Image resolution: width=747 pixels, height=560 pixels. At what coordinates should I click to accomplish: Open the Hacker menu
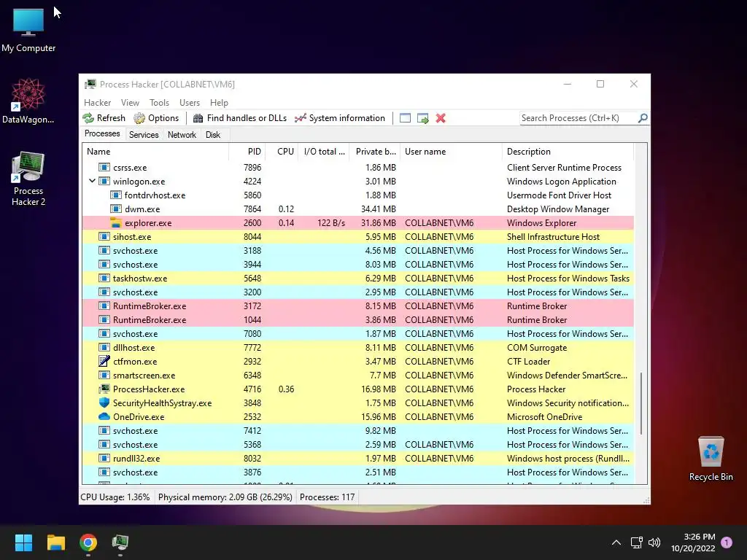(97, 102)
